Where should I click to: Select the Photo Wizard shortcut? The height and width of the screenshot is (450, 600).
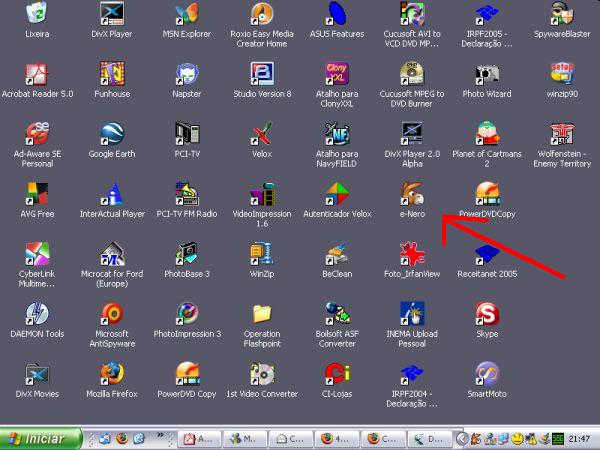(487, 73)
